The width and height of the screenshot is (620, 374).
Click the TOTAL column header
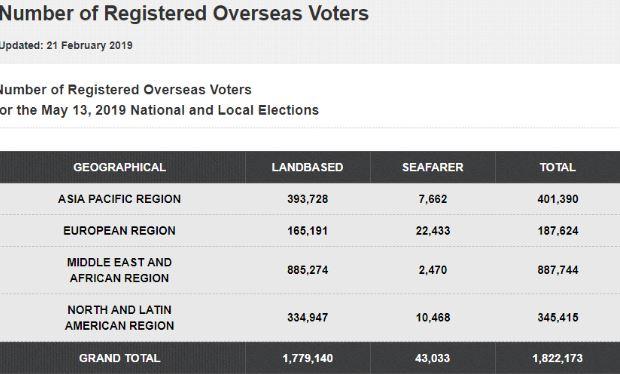(558, 167)
